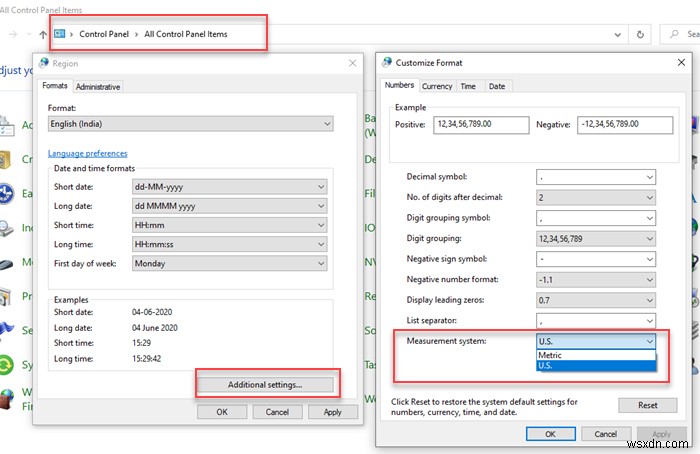The width and height of the screenshot is (700, 454).
Task: Close the Region dialog
Action: pos(353,63)
